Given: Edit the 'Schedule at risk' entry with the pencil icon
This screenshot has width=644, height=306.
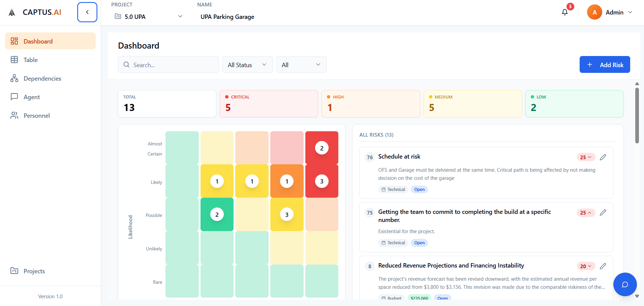Looking at the screenshot, I should pos(603,157).
